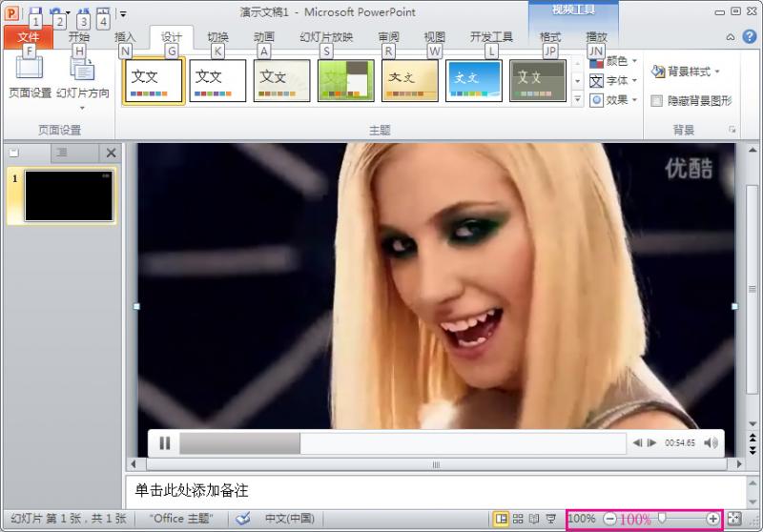Open the 背景样式 dropdown

(x=685, y=72)
